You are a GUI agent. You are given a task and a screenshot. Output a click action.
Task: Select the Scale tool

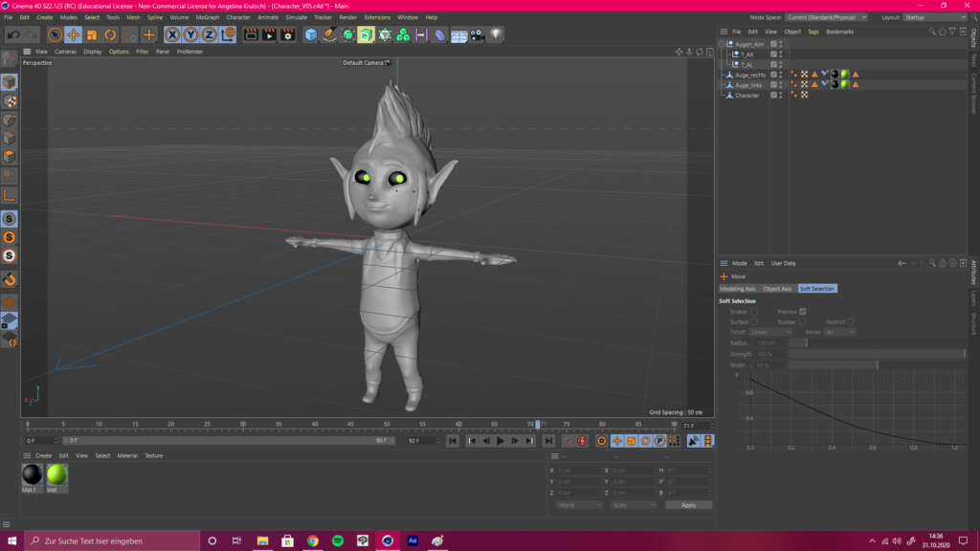[x=92, y=35]
